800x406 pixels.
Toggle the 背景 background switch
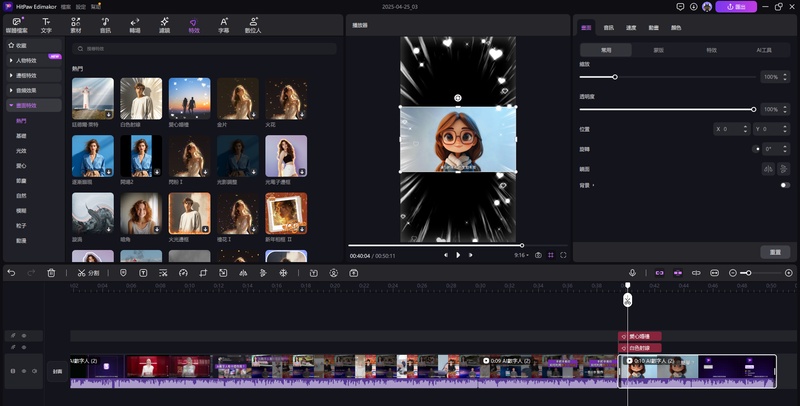[x=785, y=185]
